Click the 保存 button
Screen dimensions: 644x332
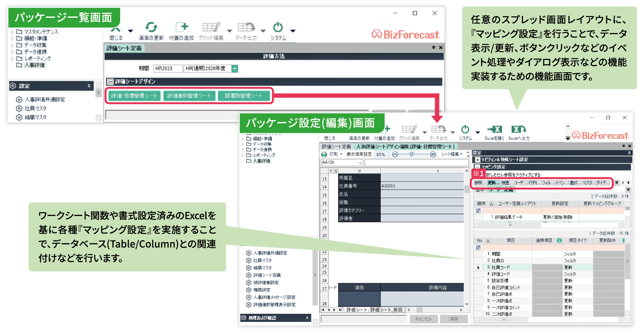pyautogui.click(x=454, y=319)
